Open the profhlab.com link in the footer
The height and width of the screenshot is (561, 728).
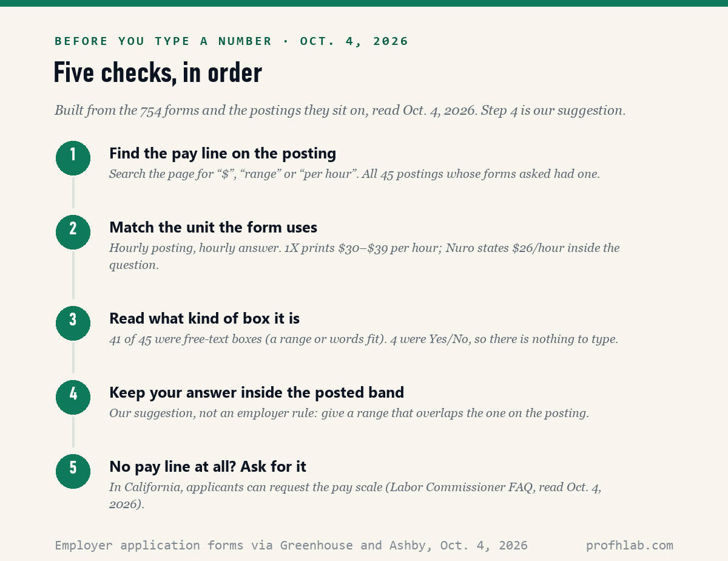(630, 545)
